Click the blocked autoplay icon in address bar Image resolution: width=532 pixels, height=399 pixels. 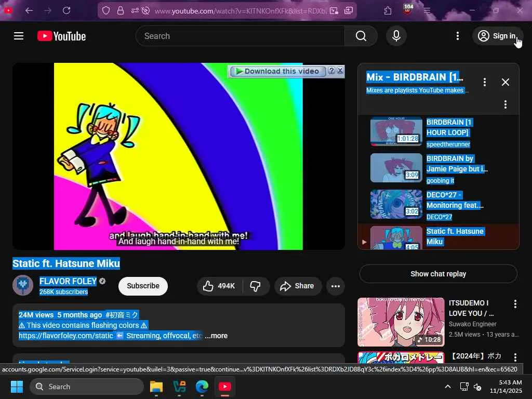145,11
